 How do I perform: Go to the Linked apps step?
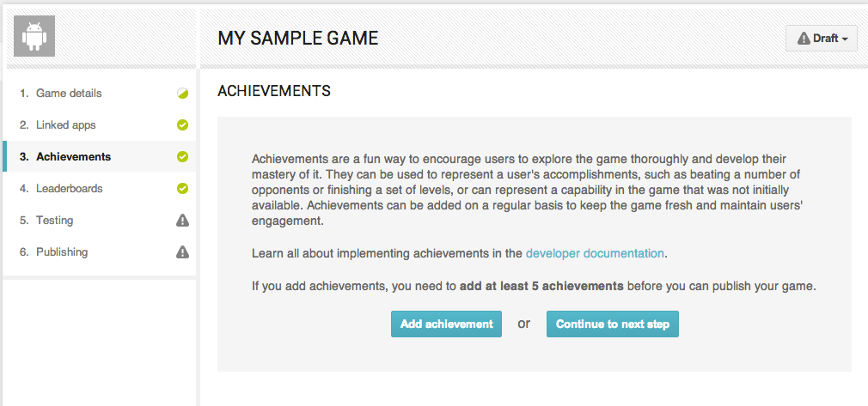point(65,125)
